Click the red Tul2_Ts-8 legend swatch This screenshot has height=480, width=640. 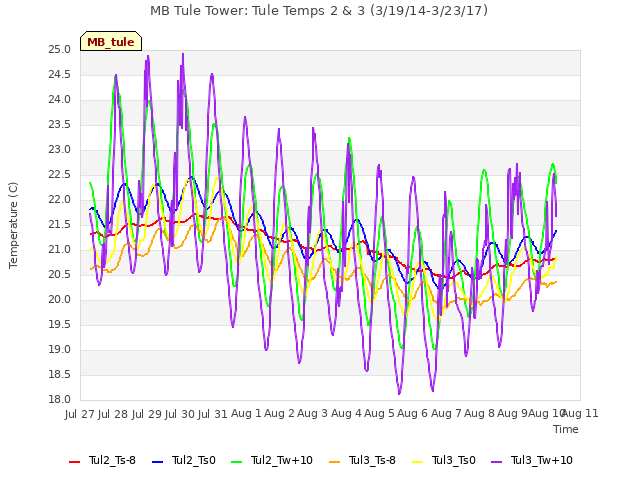75,462
